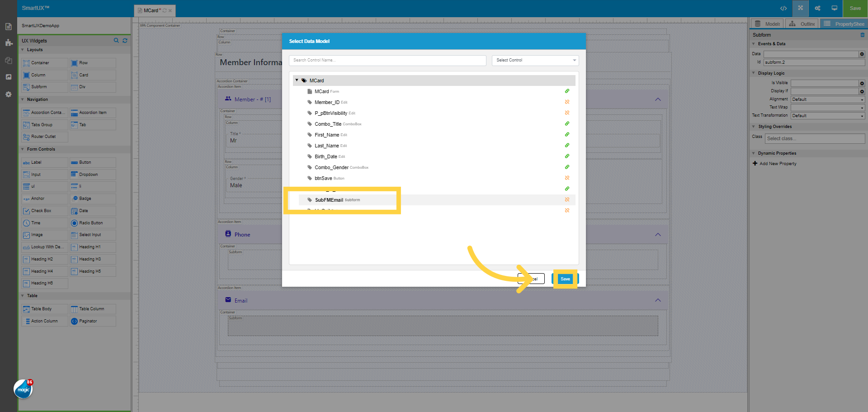
Task: Unlink the First_Name data binding chain
Action: 567,134
